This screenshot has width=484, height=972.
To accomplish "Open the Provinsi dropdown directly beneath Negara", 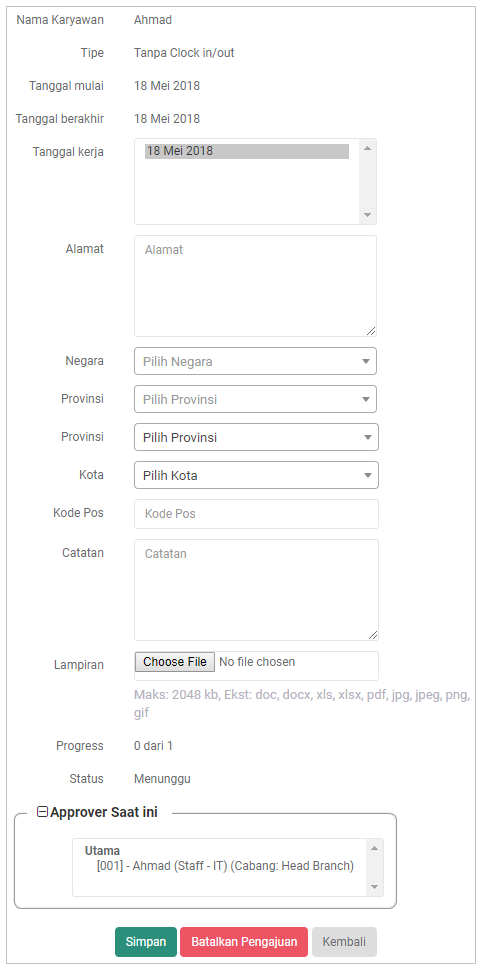I will 255,399.
